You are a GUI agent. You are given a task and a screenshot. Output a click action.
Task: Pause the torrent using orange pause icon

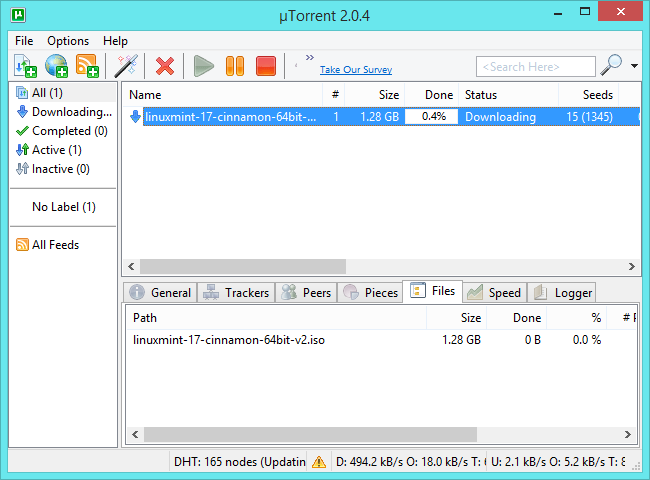pyautogui.click(x=234, y=67)
